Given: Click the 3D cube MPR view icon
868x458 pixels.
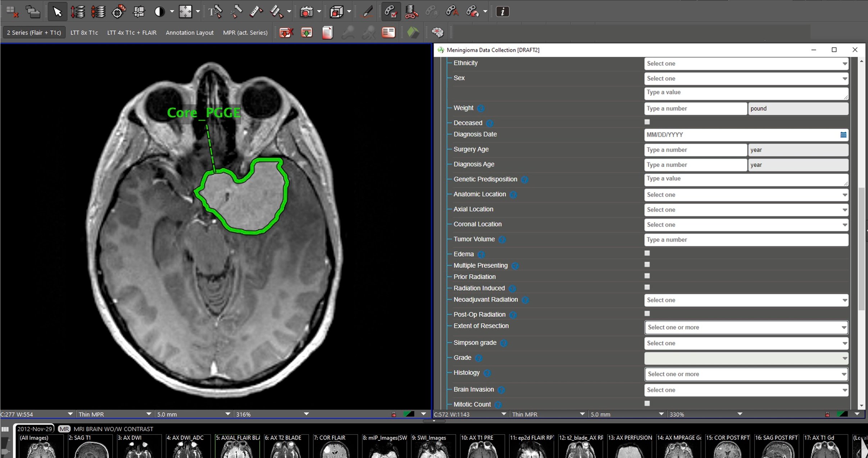Looking at the screenshot, I should tap(336, 12).
